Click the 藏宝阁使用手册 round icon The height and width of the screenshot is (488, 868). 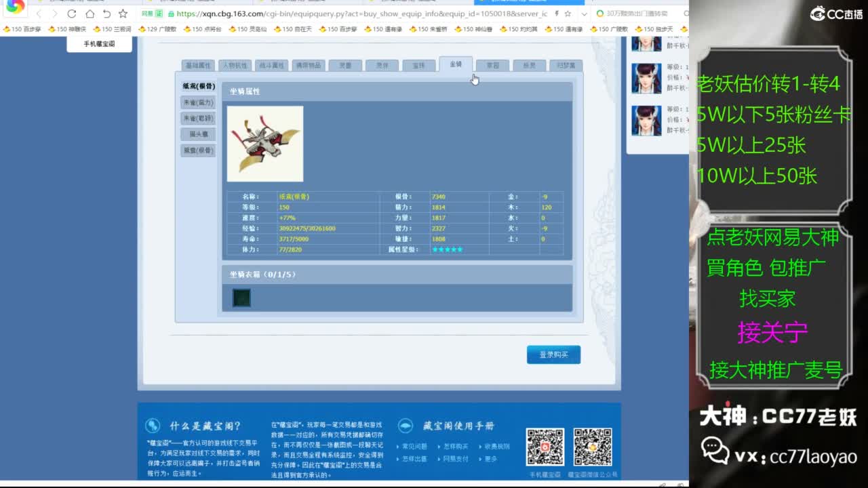tap(406, 425)
